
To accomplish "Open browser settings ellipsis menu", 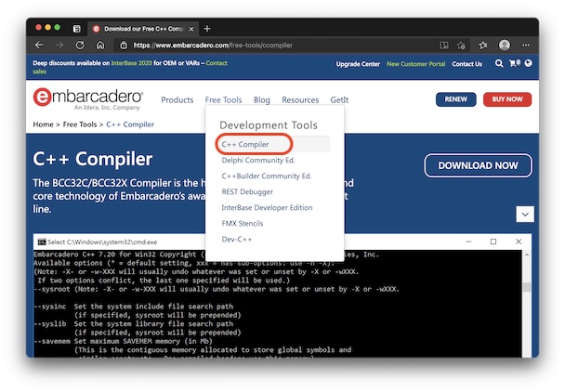I will pyautogui.click(x=524, y=45).
